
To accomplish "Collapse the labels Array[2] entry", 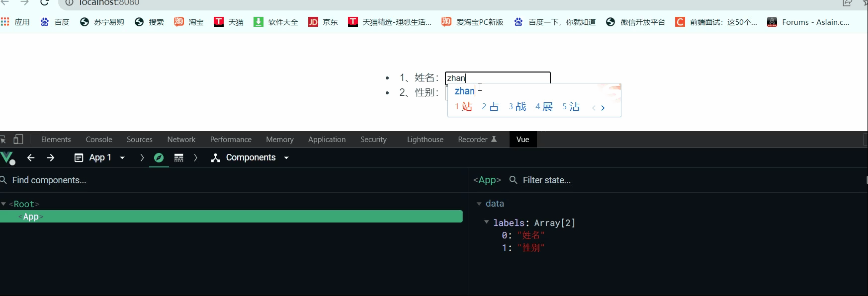I will tap(487, 222).
